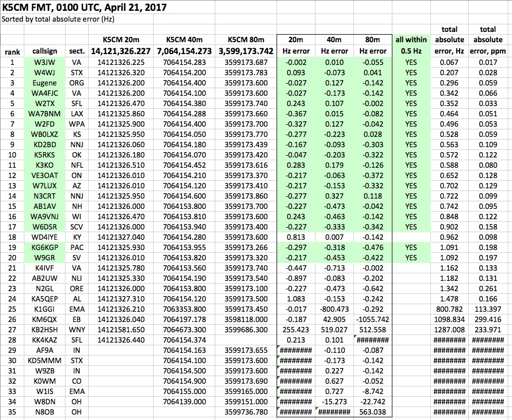Select the AF9A callsign cell
The image size is (512, 420).
[45, 350]
